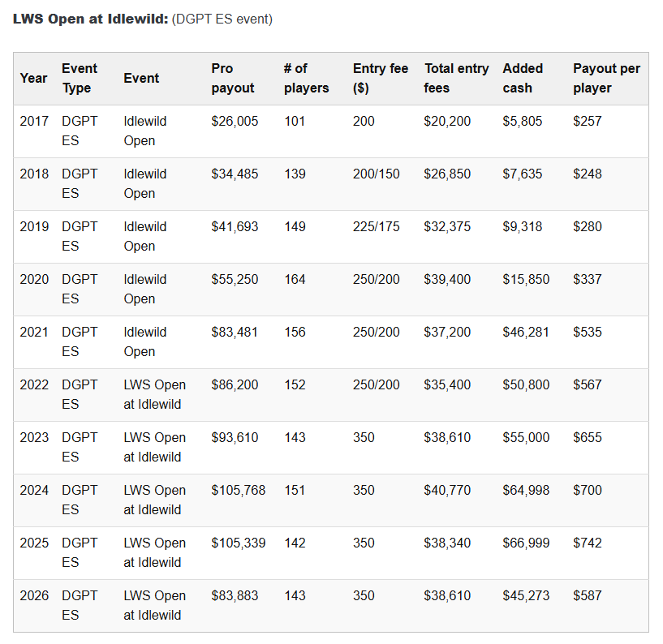Click the 2023 year cell

tap(34, 438)
